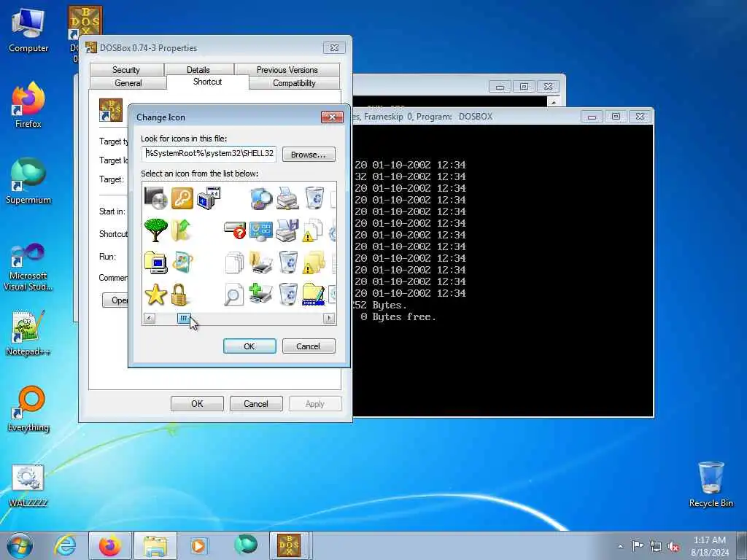Choose the folders with warning triangle icon
Image resolution: width=747 pixels, height=560 pixels.
coord(314,262)
